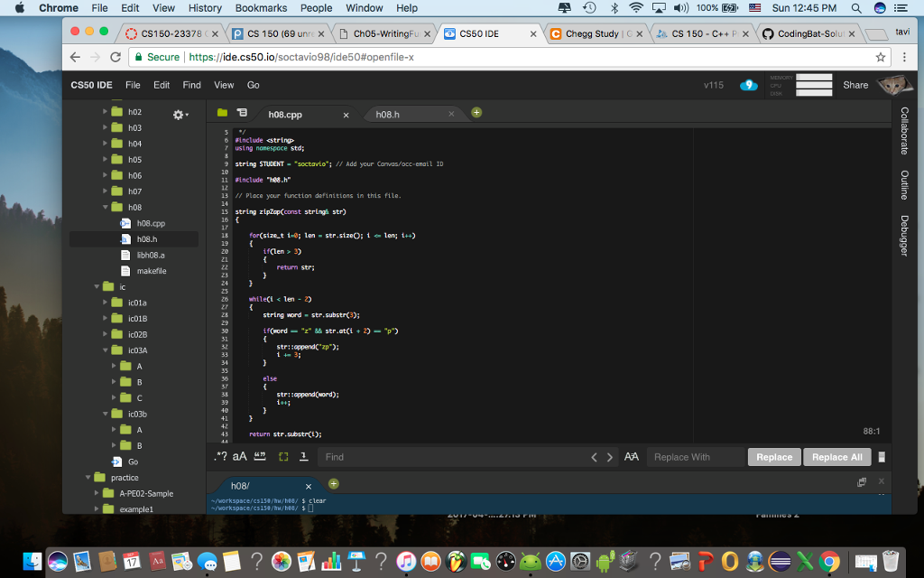Collapse the h08 folder
The image size is (924, 578).
pos(106,207)
